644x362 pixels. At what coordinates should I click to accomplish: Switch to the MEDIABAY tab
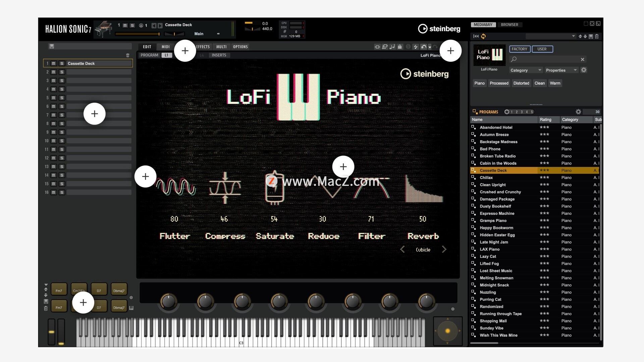coord(483,25)
